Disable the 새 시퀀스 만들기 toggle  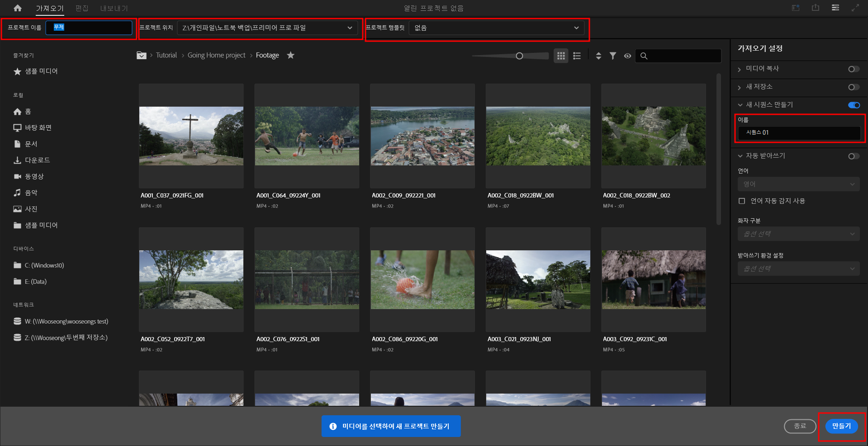(x=854, y=105)
